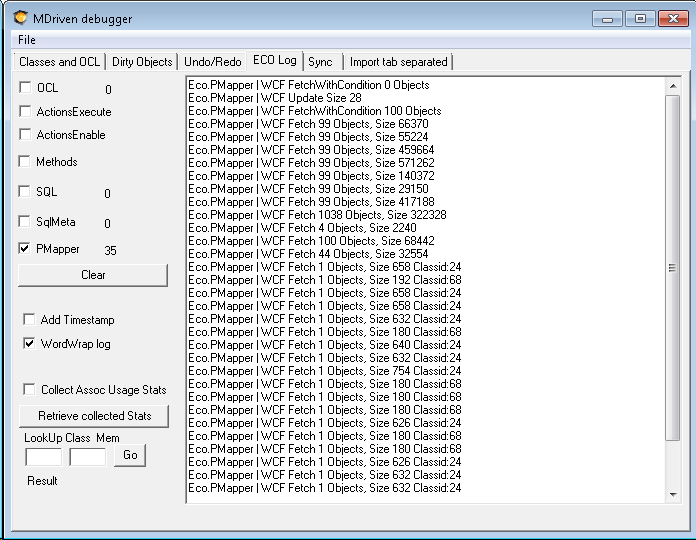The image size is (696, 540).
Task: Click the PMapper count value 35
Action: [111, 251]
